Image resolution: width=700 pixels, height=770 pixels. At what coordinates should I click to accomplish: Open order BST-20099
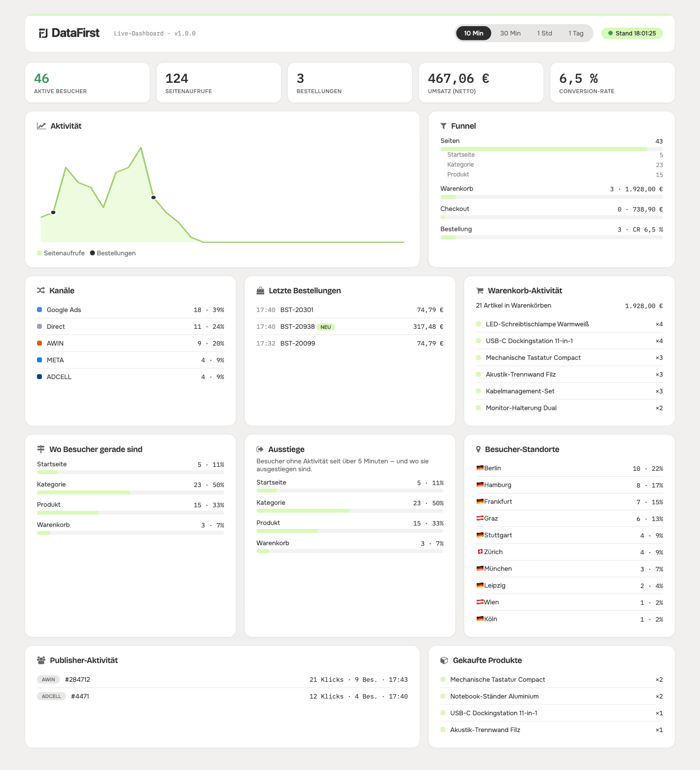pos(350,343)
